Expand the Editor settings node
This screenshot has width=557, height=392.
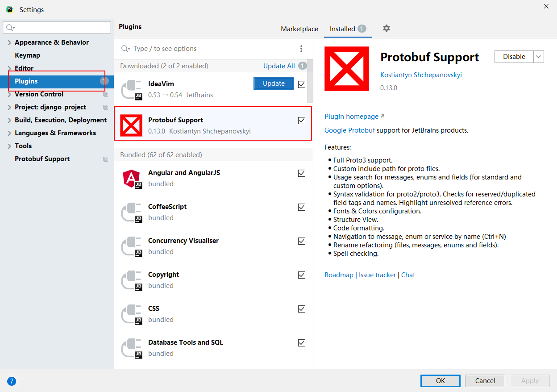pos(9,68)
